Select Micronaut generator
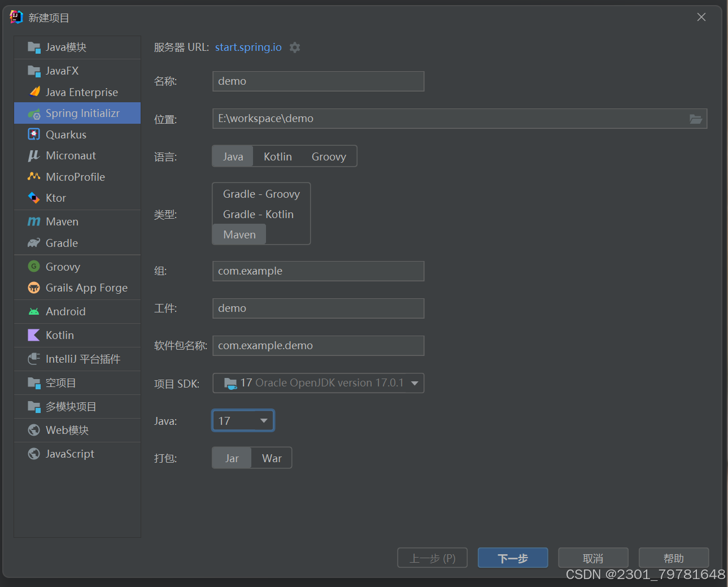The width and height of the screenshot is (728, 587). (77, 155)
